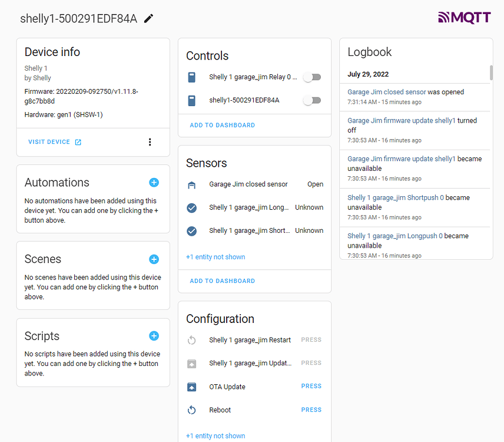
Task: Click the device icon beside Relay 0 control
Action: [191, 77]
